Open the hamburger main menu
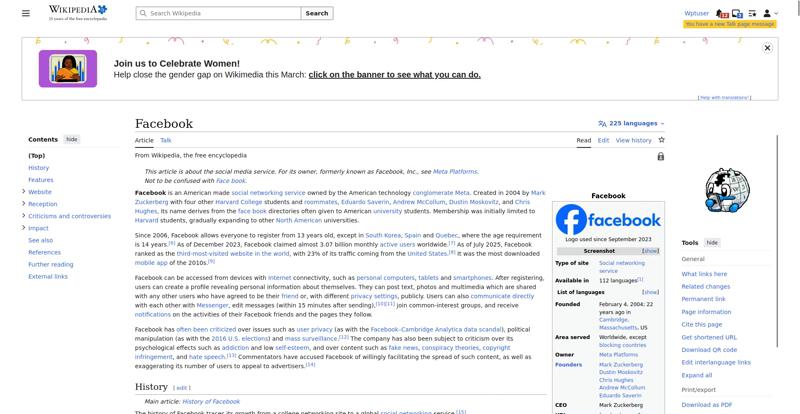 (26, 13)
